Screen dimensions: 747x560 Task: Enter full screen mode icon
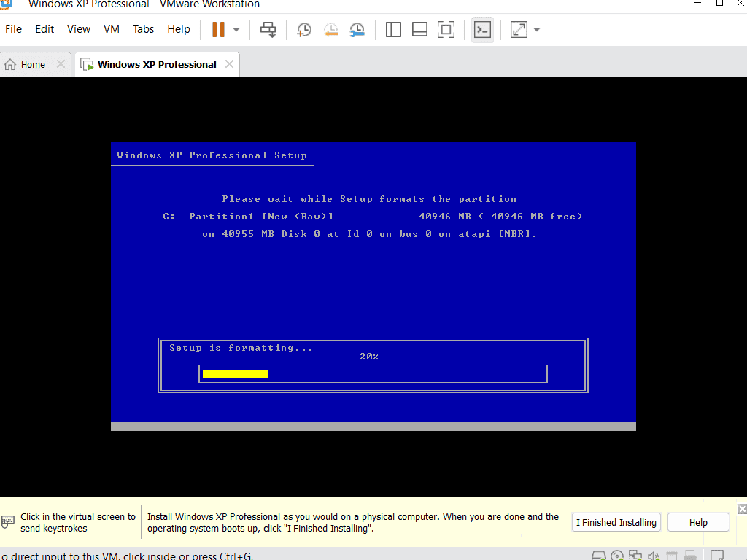(446, 29)
